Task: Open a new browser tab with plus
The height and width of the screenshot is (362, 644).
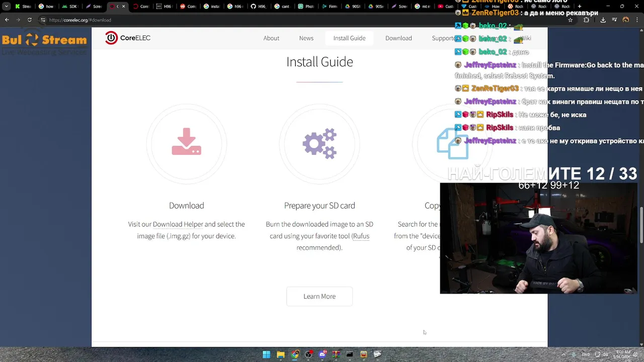Action: tap(580, 7)
